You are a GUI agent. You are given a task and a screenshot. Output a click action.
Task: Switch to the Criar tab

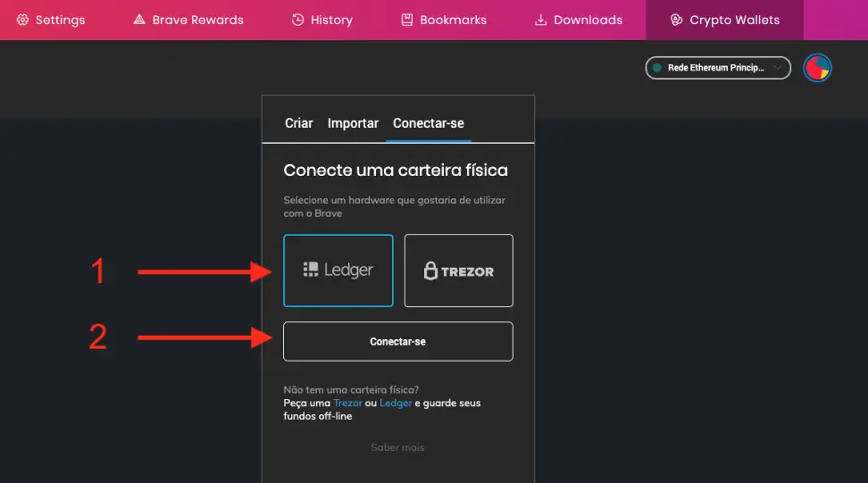[299, 123]
